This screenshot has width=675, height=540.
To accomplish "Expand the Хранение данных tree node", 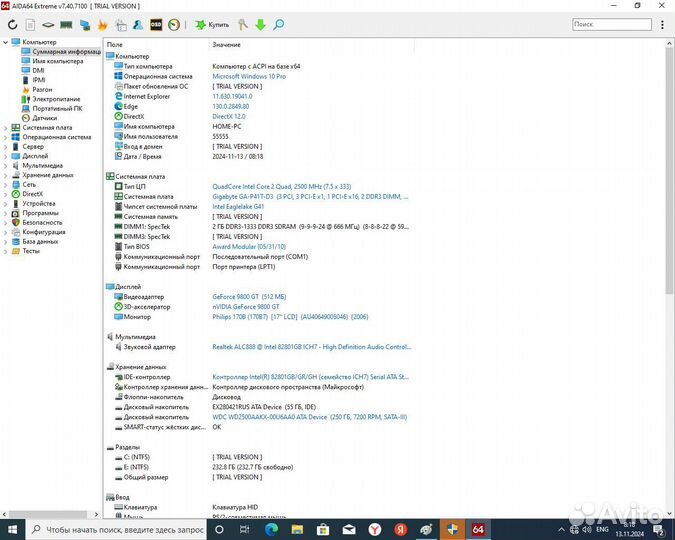I will click(6, 175).
